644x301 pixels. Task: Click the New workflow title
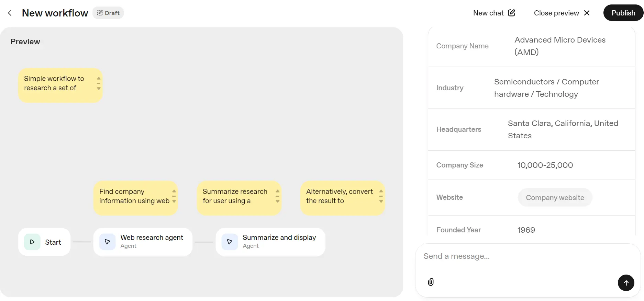tap(55, 13)
